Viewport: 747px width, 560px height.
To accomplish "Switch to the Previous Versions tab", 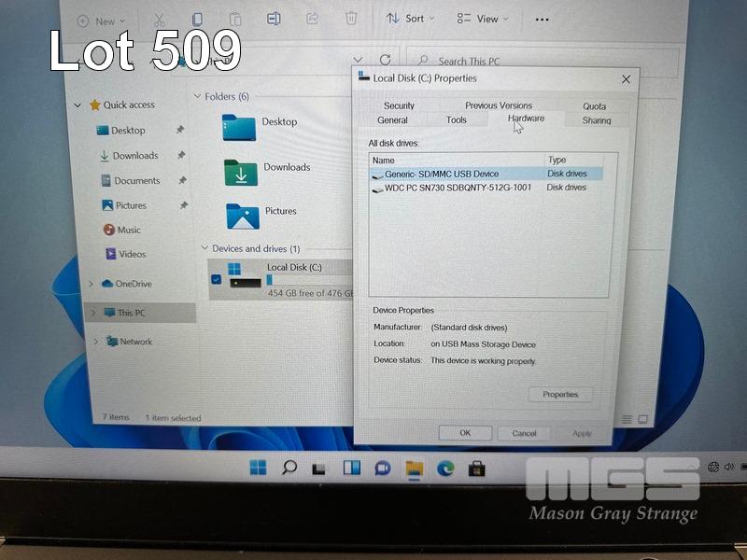I will [498, 105].
